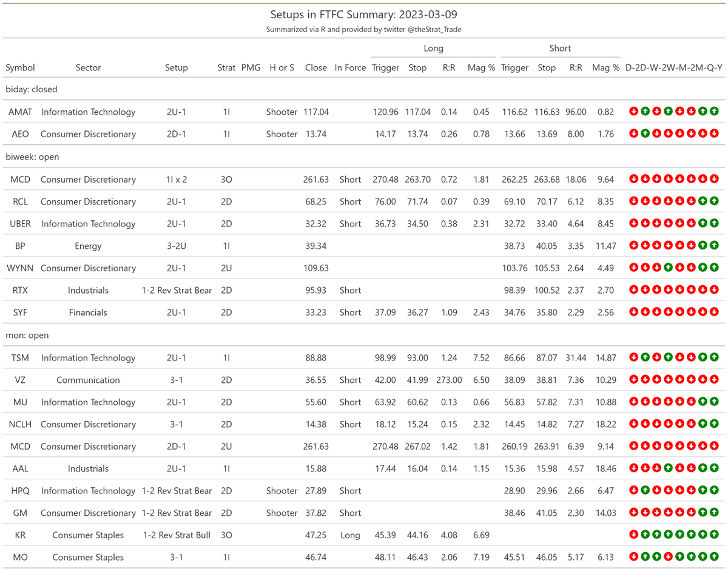Screen dimensions: 728x571
Task: Click the yearly (Y) green arrow in NCLH row
Action: click(x=714, y=424)
